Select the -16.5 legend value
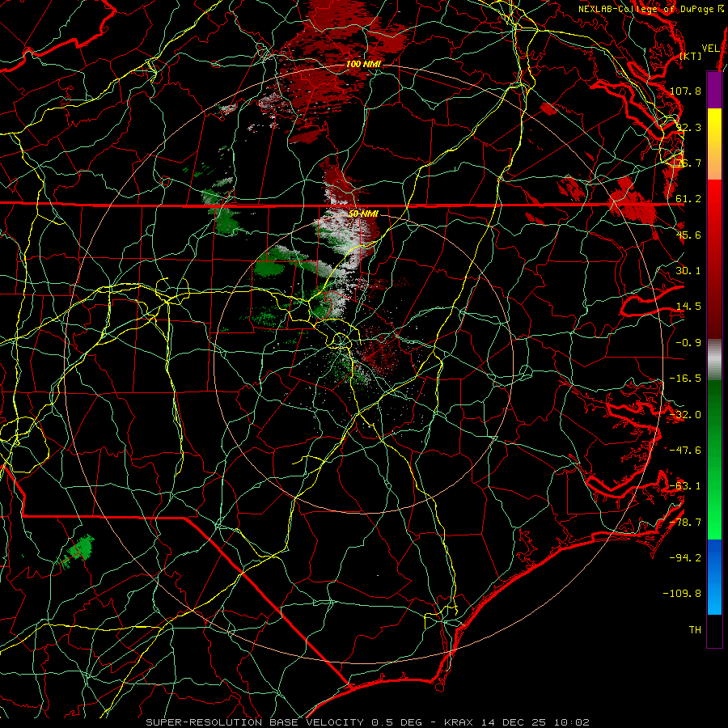The width and height of the screenshot is (728, 728). [x=685, y=379]
